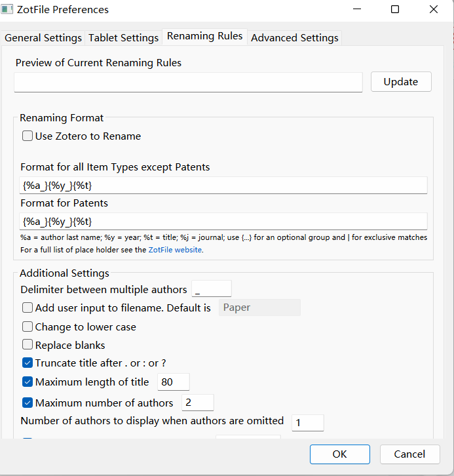
Task: Select the Renaming Rules tab
Action: [x=204, y=36]
